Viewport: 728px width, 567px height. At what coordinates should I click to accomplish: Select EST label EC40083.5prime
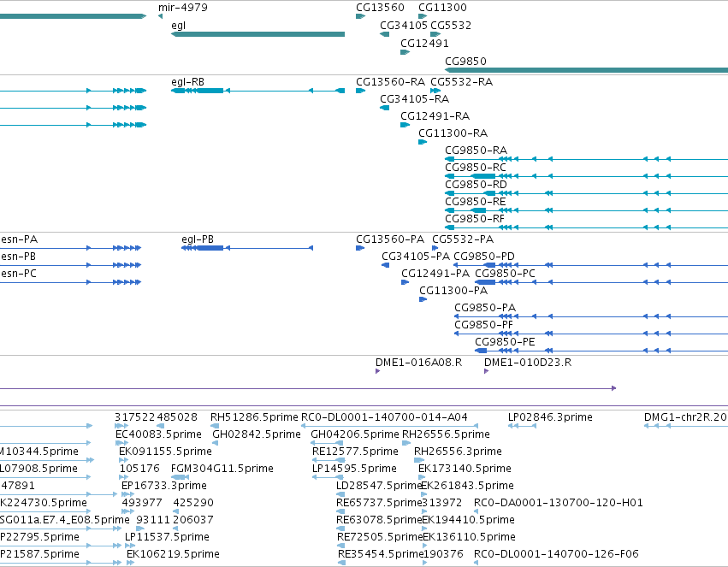(158, 434)
